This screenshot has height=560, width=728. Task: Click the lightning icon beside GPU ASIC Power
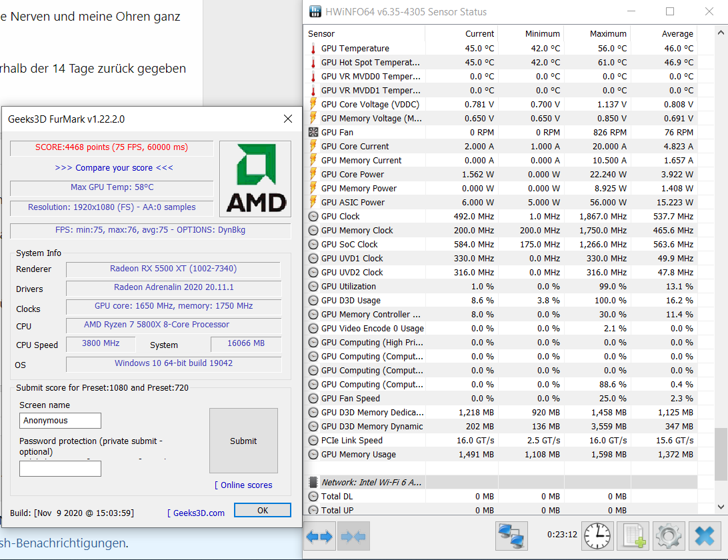click(x=313, y=202)
